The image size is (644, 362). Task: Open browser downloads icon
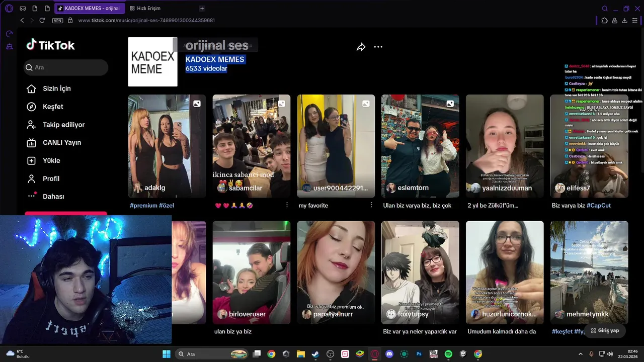pyautogui.click(x=625, y=21)
